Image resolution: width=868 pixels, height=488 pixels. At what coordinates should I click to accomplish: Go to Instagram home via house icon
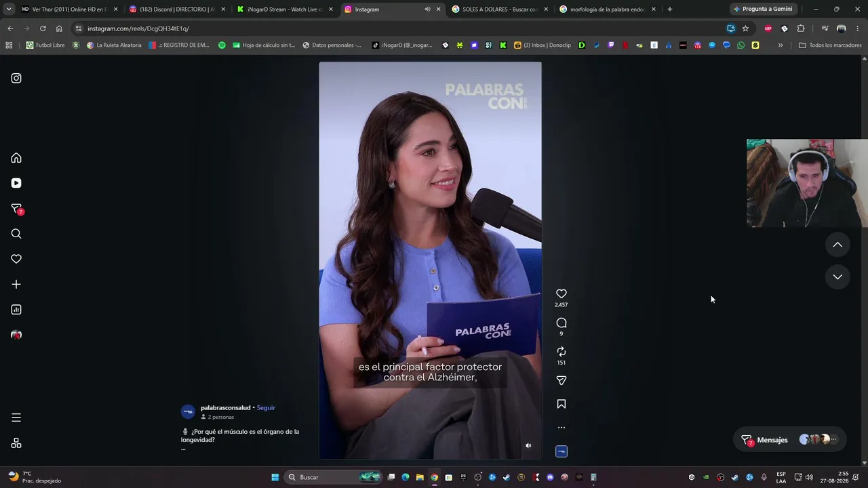(x=16, y=158)
